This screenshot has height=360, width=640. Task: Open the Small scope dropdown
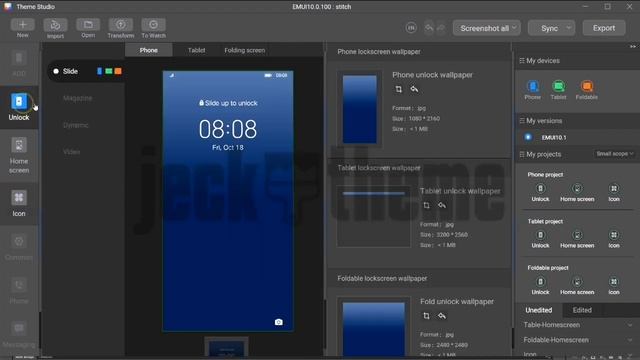pos(615,154)
